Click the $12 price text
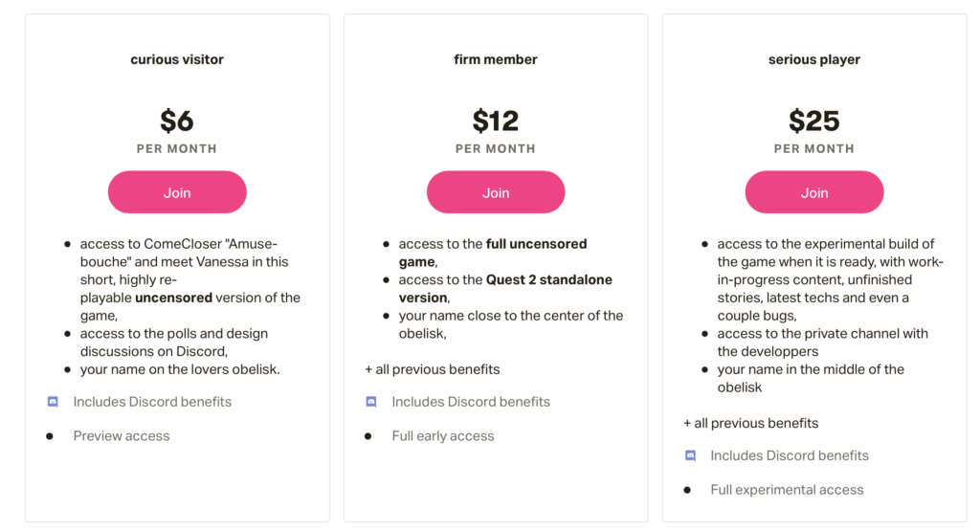 (x=496, y=121)
